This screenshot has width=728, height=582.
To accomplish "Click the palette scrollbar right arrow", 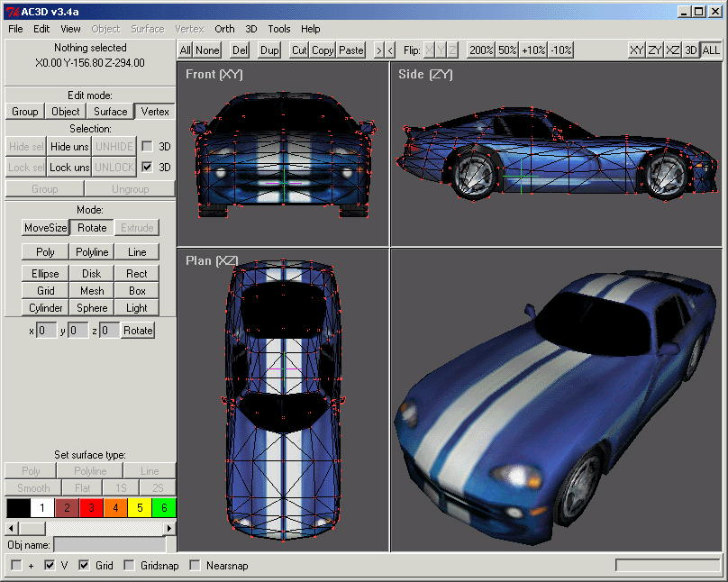I will (x=171, y=528).
